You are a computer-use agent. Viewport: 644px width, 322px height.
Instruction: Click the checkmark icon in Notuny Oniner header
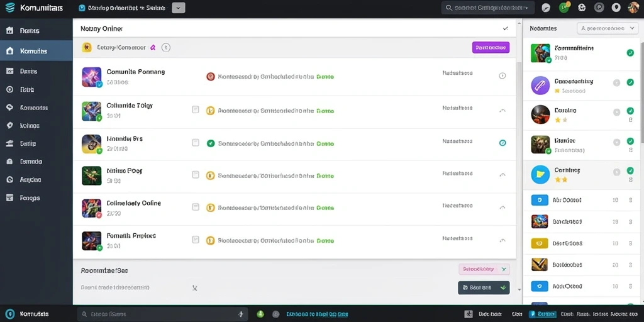click(x=505, y=29)
